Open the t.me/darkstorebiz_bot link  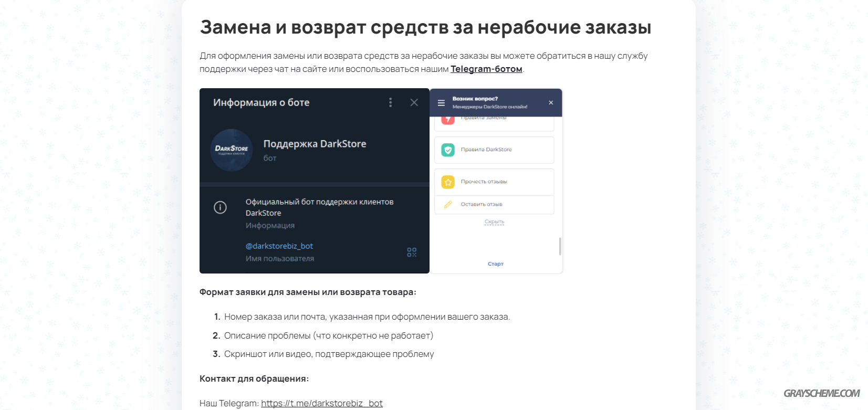(322, 403)
